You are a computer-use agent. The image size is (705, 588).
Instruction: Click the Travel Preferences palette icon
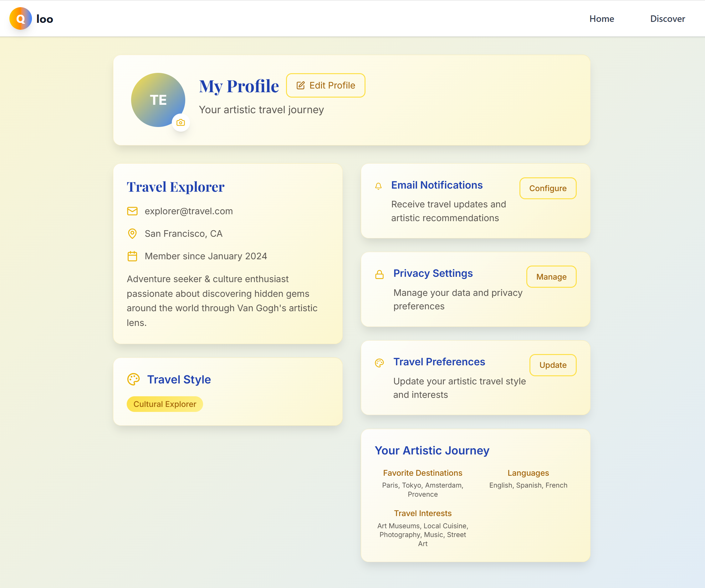[x=379, y=363]
